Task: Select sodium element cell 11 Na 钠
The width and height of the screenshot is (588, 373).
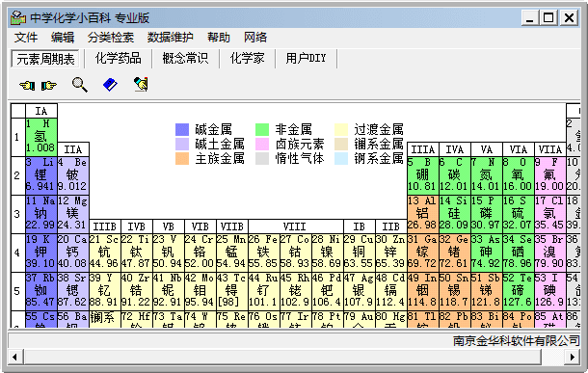Action: 41,214
